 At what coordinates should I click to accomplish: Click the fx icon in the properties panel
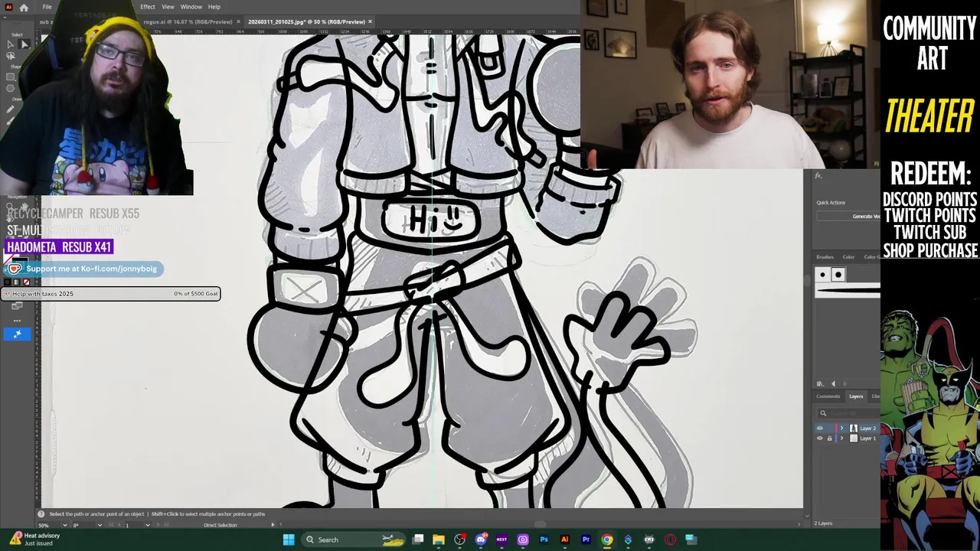pos(818,176)
